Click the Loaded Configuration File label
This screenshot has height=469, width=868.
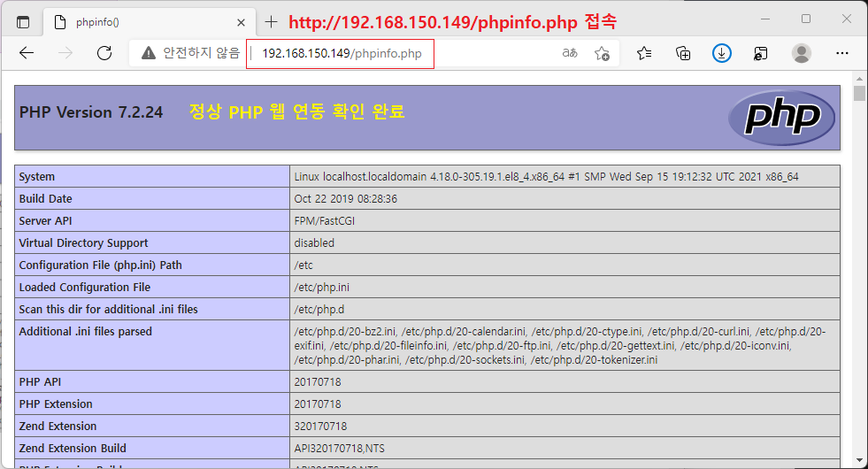[85, 288]
